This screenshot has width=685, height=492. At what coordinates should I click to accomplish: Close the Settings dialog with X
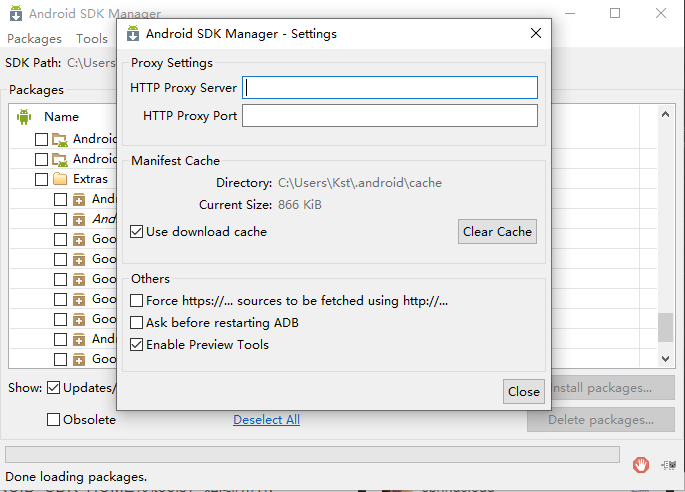[x=536, y=33]
